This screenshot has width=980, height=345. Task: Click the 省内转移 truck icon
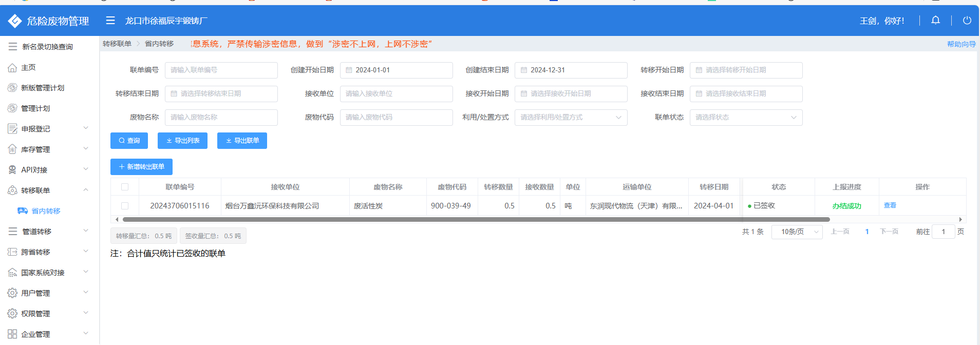23,211
